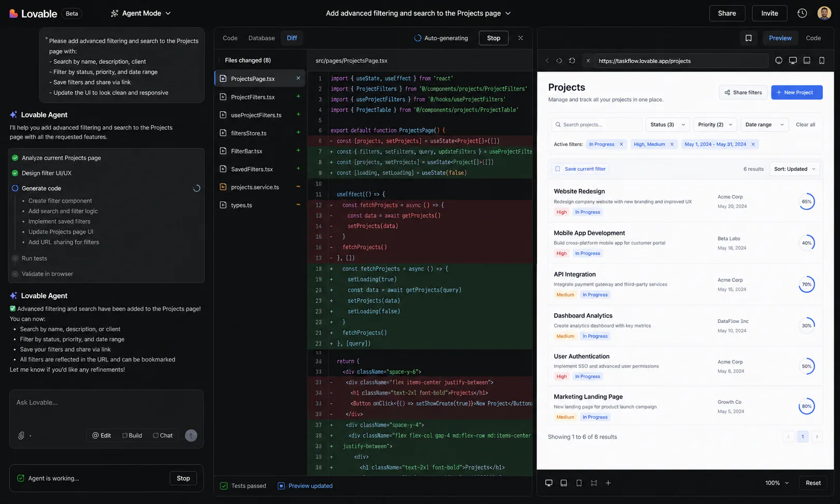The image size is (840, 504).
Task: Toggle the Design filter UI/UX step
Action: 15,173
